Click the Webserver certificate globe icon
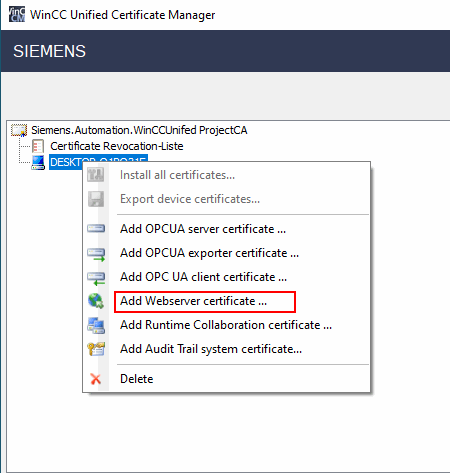 96,301
